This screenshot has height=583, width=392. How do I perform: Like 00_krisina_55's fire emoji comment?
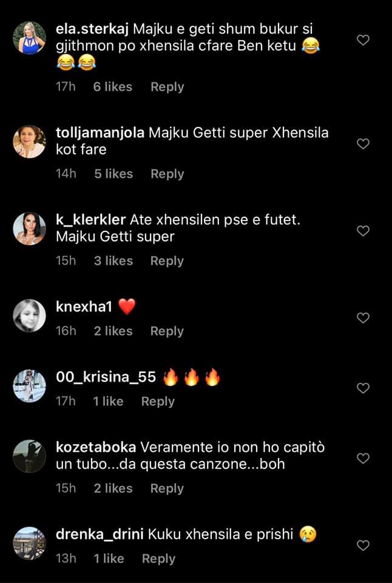363,388
